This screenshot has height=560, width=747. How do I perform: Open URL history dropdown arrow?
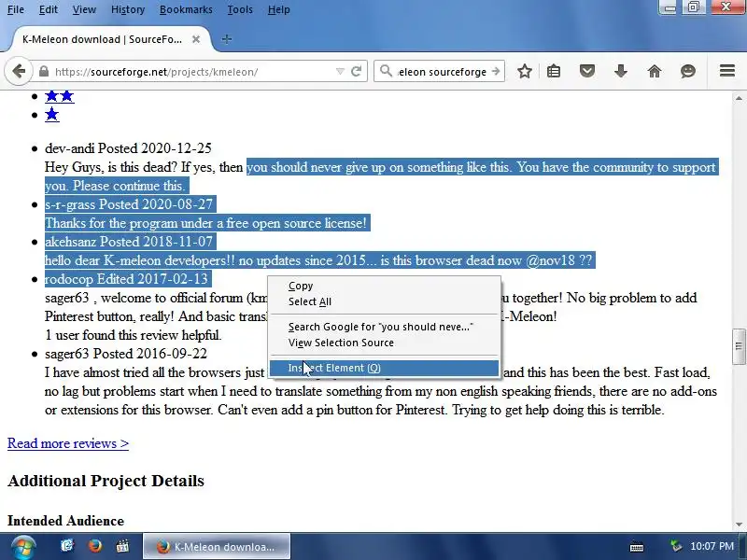[340, 72]
